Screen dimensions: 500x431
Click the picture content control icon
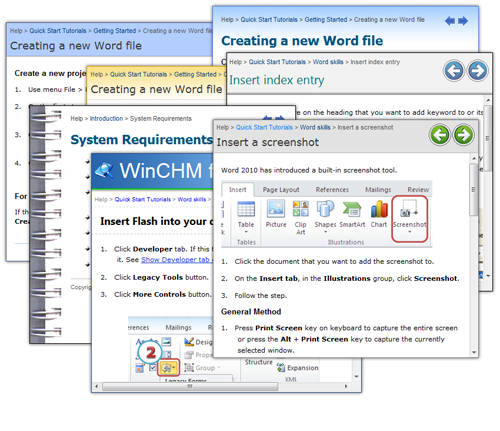[x=166, y=342]
